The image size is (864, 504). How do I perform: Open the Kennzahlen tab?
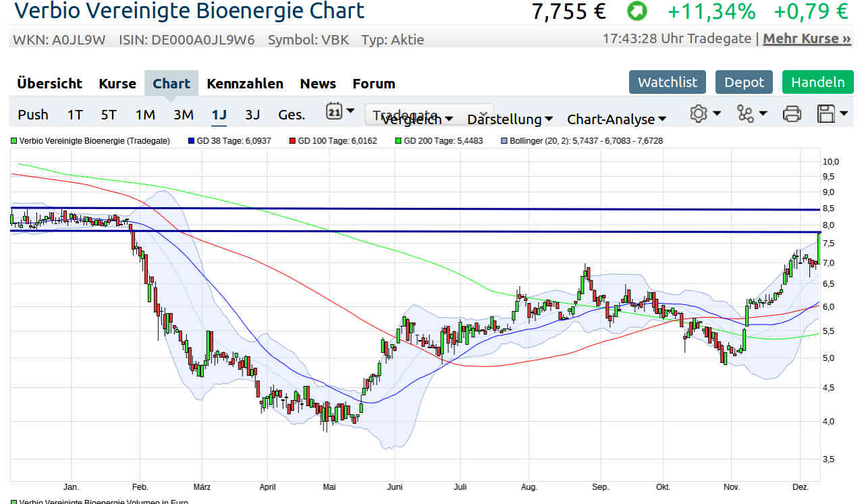pyautogui.click(x=245, y=84)
